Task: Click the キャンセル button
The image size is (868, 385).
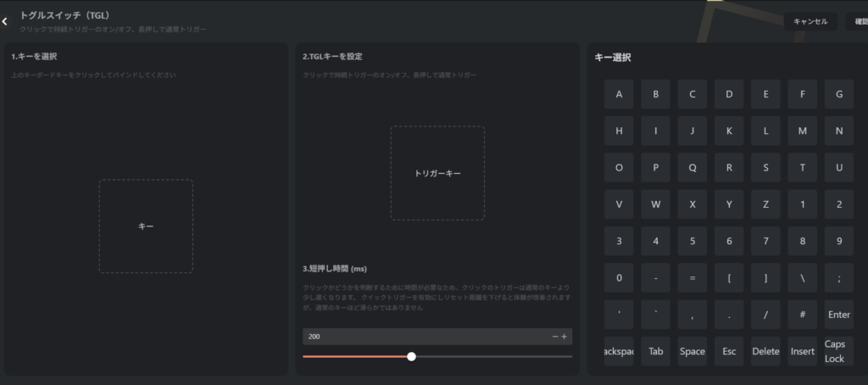Action: [x=810, y=21]
